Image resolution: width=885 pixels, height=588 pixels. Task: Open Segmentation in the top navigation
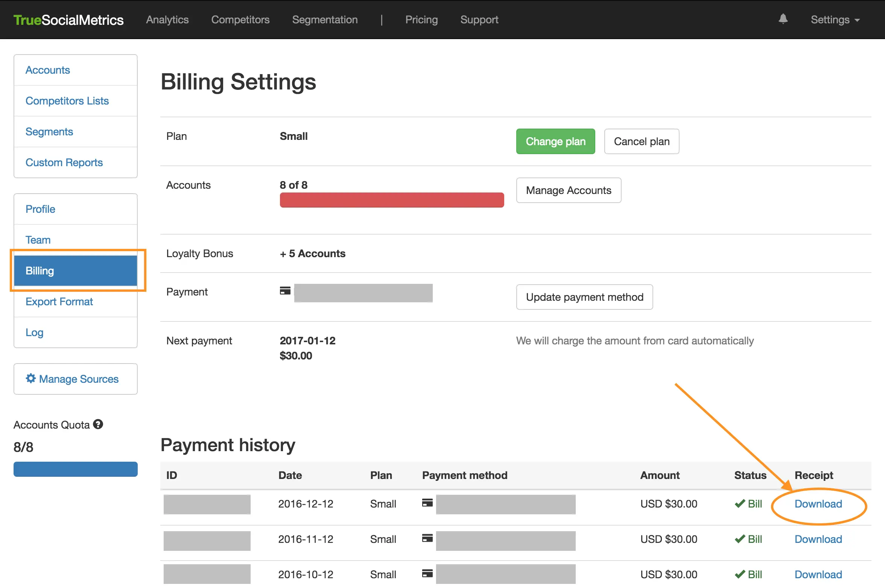click(x=325, y=20)
